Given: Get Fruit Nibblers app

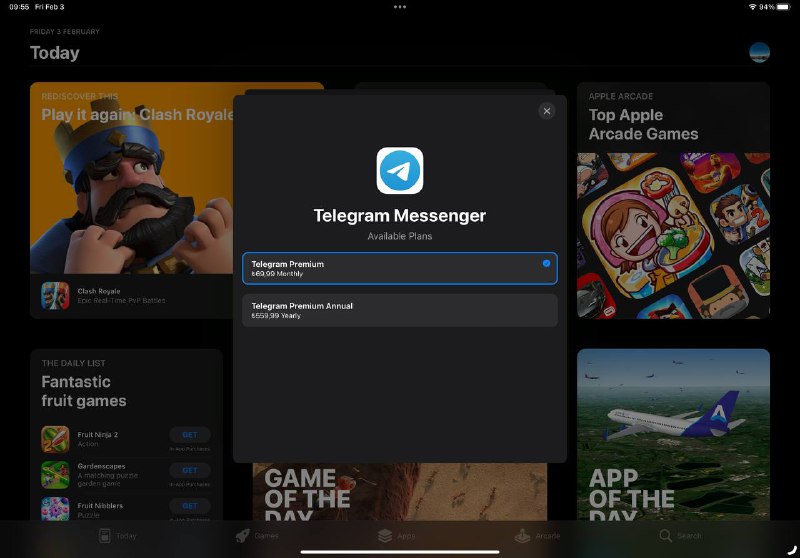Looking at the screenshot, I should point(190,506).
